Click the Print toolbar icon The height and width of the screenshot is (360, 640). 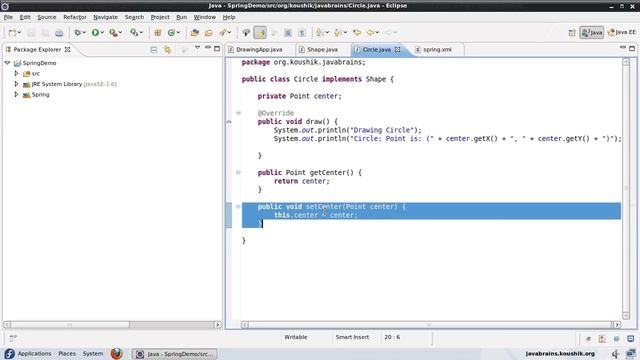[59, 33]
